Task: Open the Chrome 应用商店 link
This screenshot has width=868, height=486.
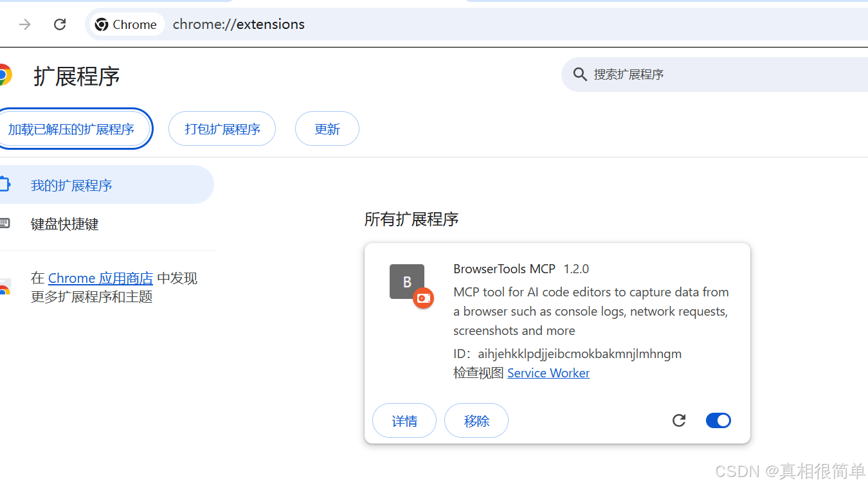Action: 100,278
